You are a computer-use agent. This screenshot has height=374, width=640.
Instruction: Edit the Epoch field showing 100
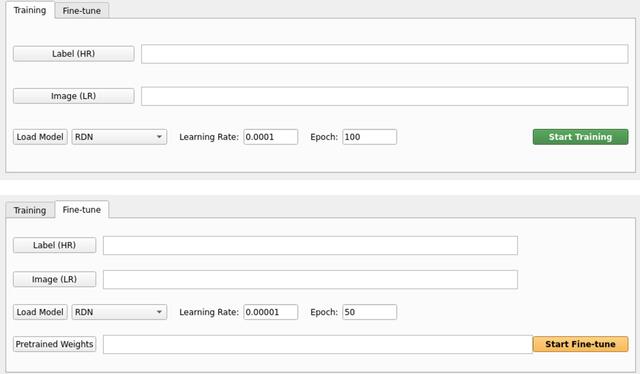point(369,137)
